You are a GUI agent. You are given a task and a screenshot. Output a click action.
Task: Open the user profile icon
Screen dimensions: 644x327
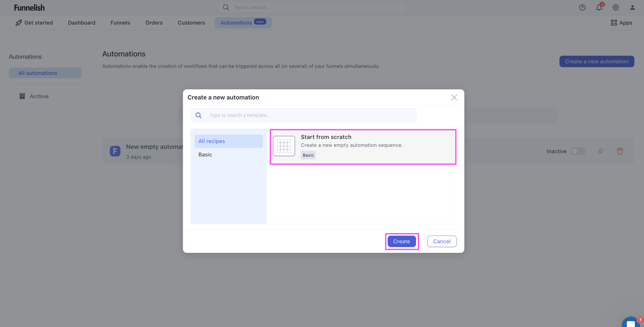(632, 8)
